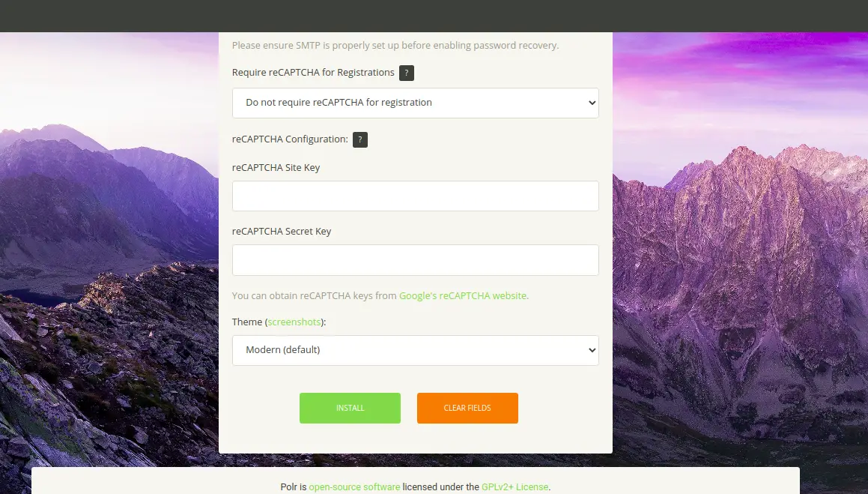Open the Theme dropdown showing Modern (default)
This screenshot has width=868, height=494.
(415, 350)
